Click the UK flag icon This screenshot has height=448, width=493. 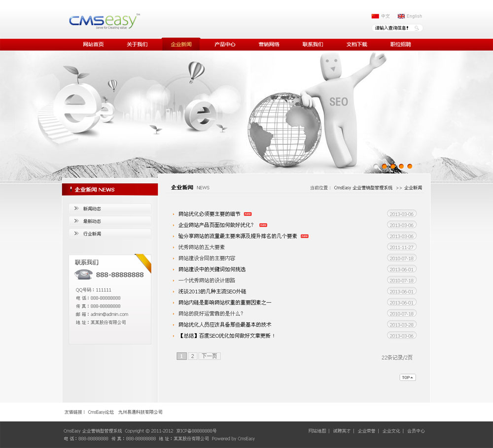pos(401,16)
